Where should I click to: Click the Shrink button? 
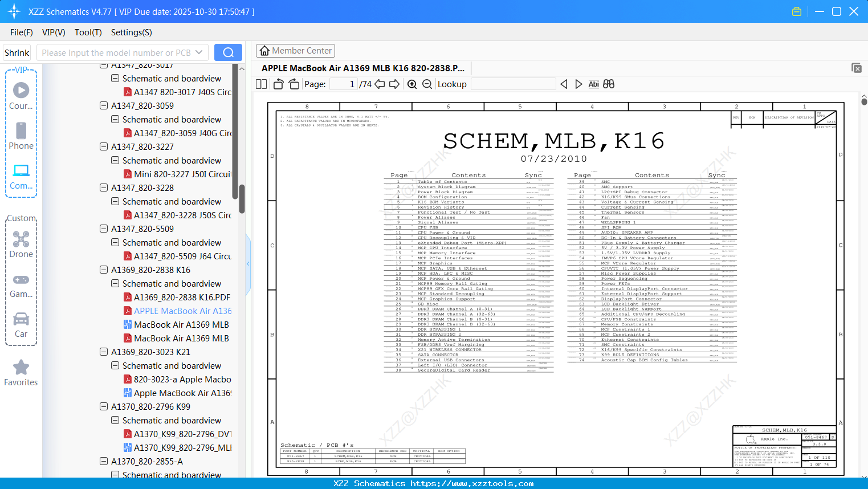(17, 52)
